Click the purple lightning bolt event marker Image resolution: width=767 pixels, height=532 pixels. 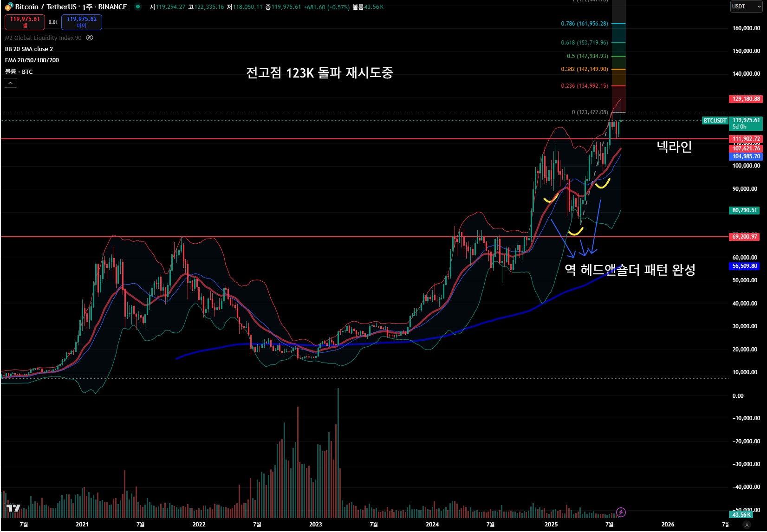(621, 512)
